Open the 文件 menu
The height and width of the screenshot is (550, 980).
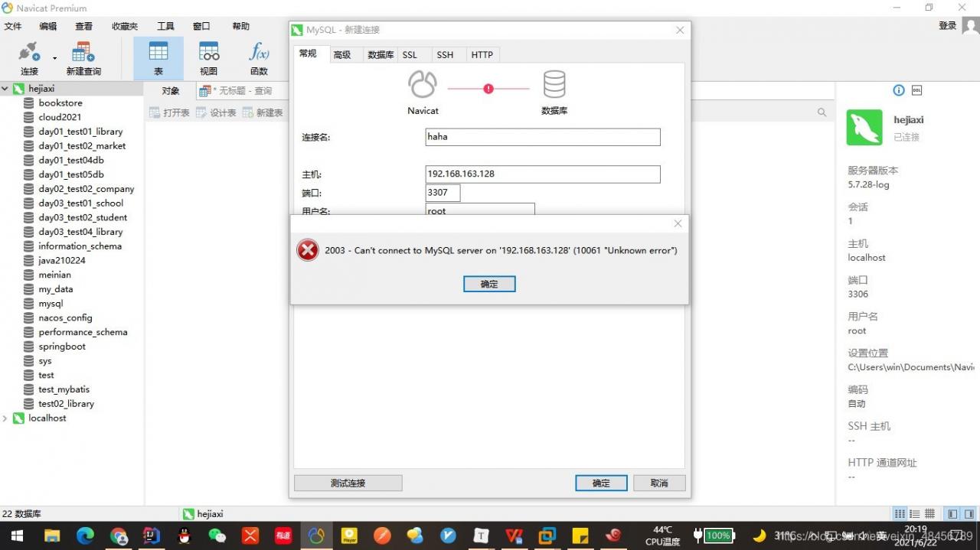13,26
